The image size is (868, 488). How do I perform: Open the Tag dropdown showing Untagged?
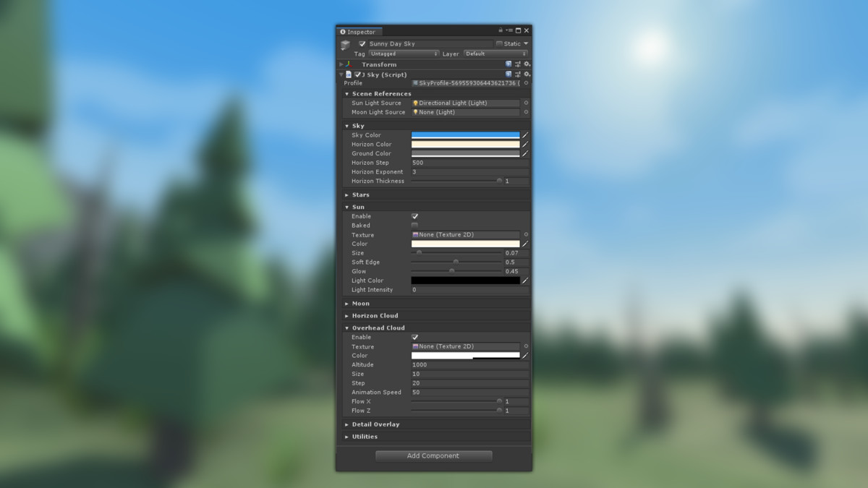tap(404, 54)
